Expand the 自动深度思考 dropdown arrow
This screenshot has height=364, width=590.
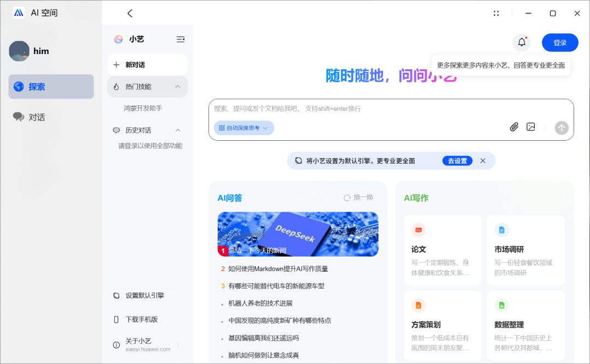tap(265, 127)
